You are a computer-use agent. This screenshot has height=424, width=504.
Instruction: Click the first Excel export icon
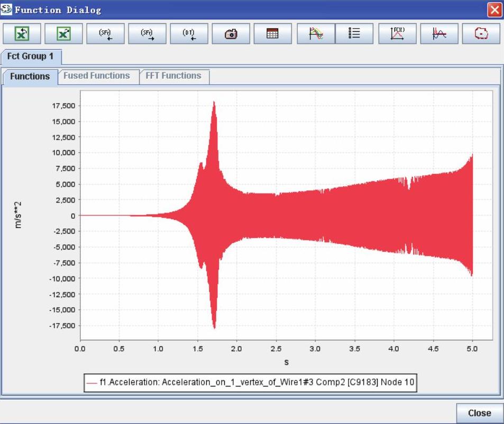pos(22,33)
